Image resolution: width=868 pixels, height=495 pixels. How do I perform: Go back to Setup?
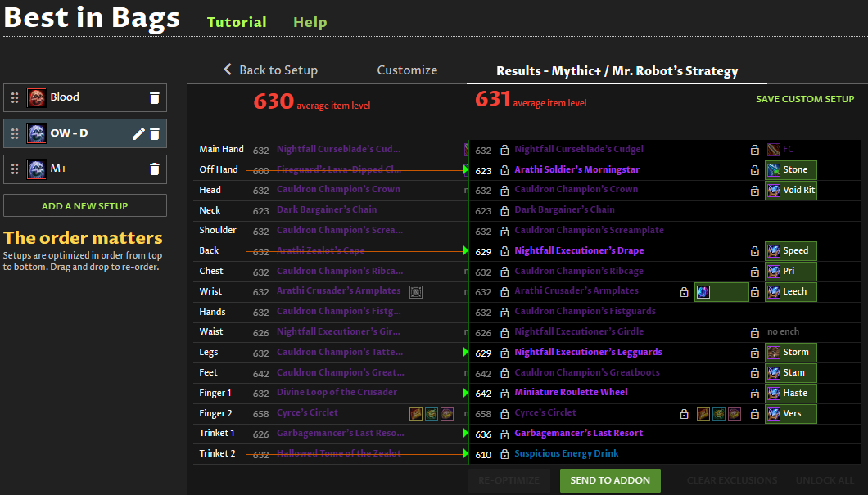271,70
